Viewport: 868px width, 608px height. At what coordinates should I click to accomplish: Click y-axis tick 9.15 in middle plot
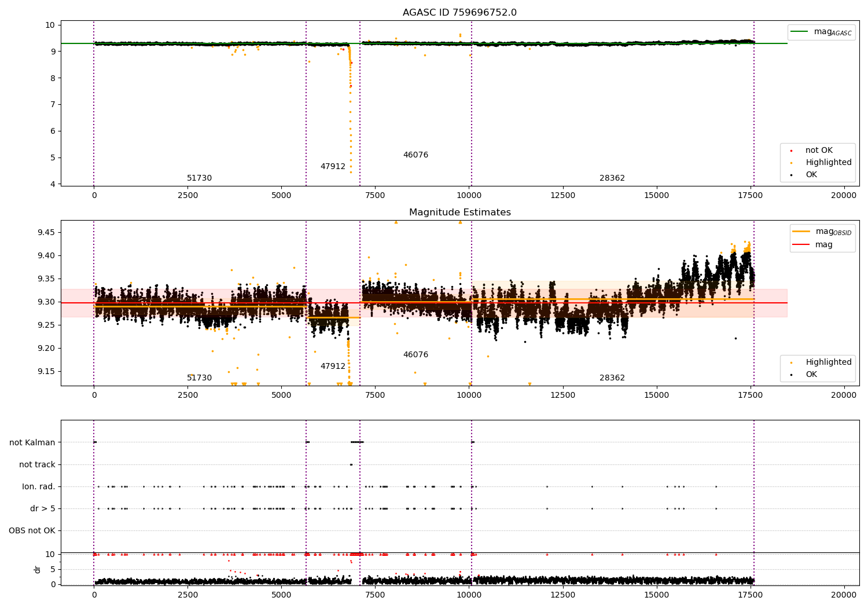click(47, 372)
